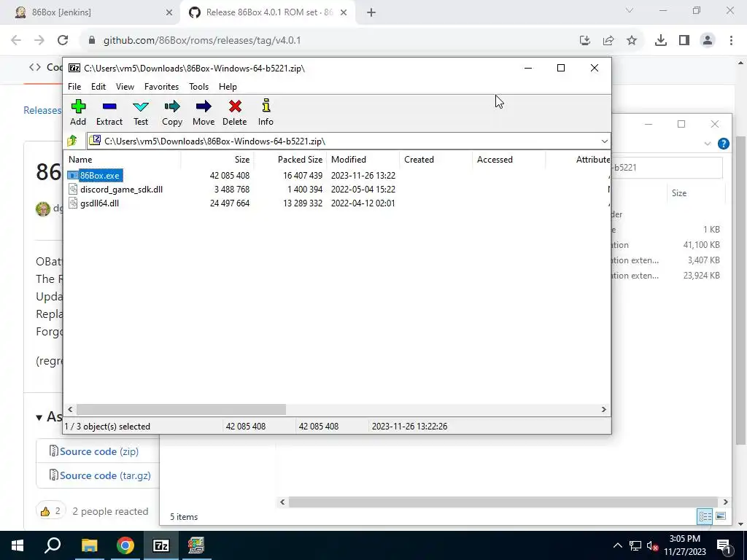Click the red Delete icon
The image size is (747, 560).
tap(235, 106)
